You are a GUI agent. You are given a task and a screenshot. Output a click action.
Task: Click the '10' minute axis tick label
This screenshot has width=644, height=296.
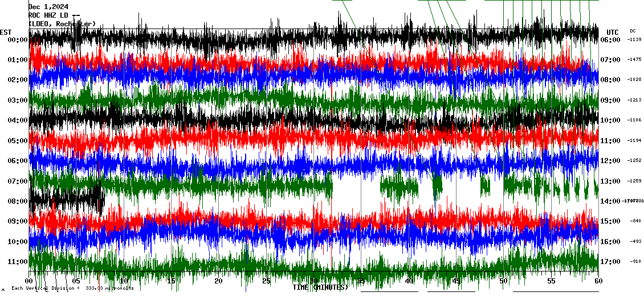click(124, 281)
